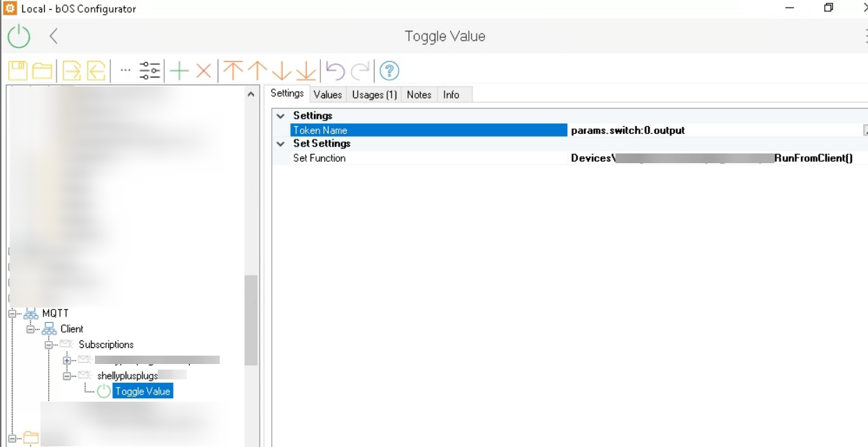
Task: Click the Move to top arrow icon
Action: tap(233, 70)
